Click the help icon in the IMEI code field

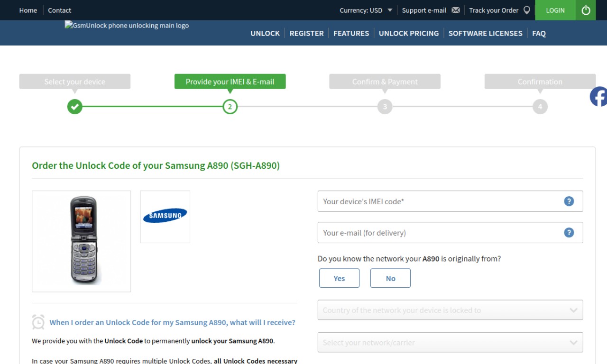[x=569, y=201]
